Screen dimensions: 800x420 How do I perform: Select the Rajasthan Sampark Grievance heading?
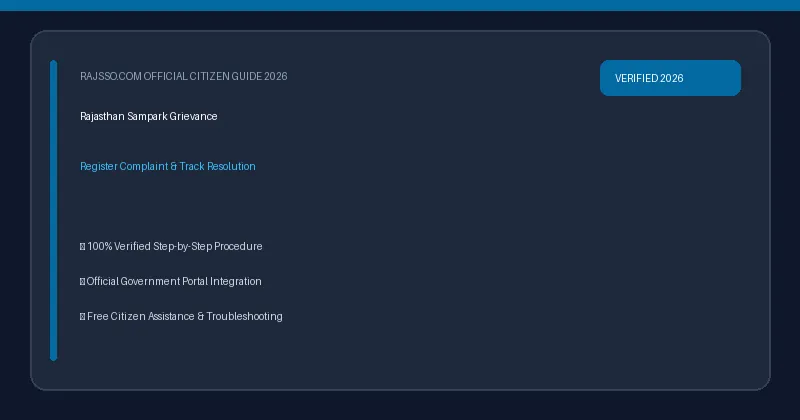coord(148,116)
